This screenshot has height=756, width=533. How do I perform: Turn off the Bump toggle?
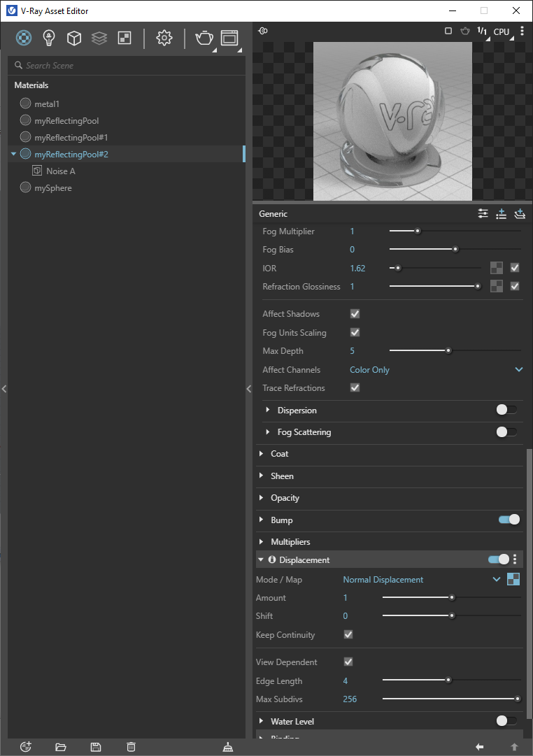click(509, 519)
